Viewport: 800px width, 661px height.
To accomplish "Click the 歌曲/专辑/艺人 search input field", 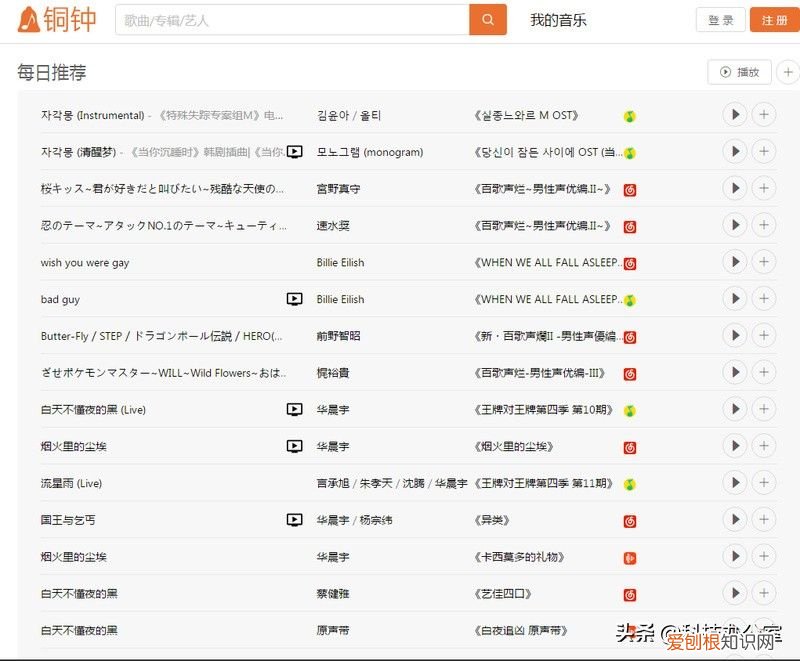I will click(x=290, y=20).
